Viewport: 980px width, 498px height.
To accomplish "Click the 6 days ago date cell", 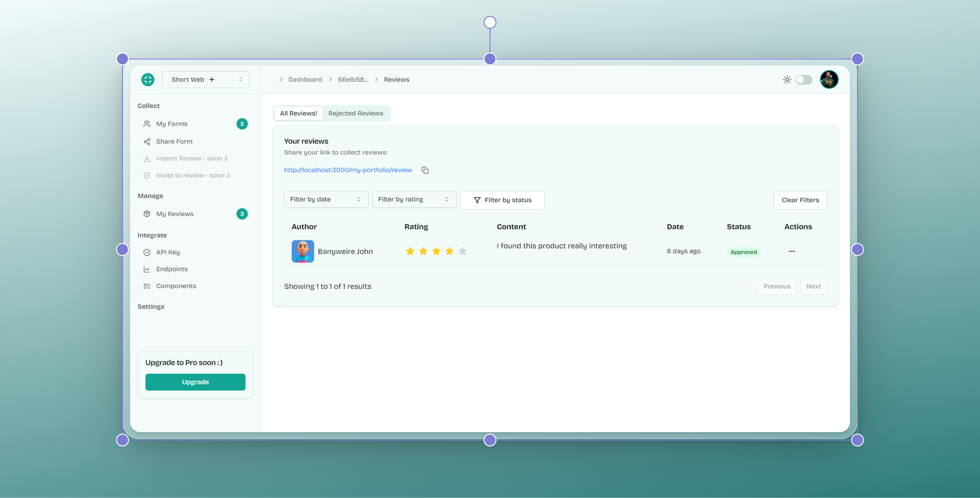I will point(683,251).
